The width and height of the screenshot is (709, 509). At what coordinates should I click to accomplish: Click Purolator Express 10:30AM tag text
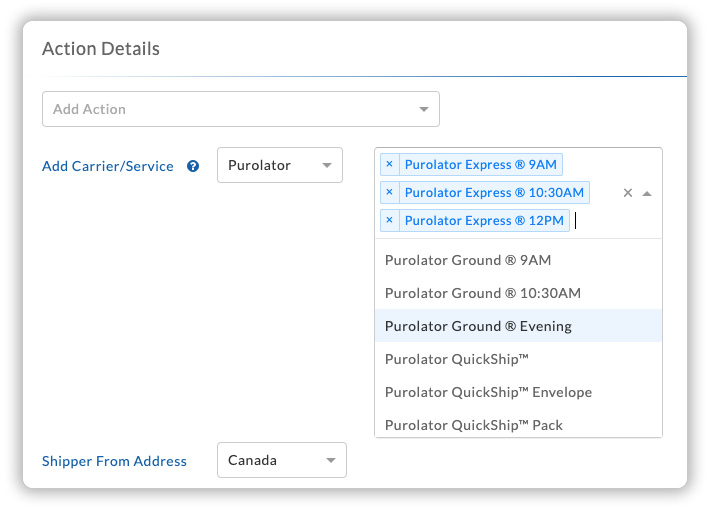pos(494,193)
